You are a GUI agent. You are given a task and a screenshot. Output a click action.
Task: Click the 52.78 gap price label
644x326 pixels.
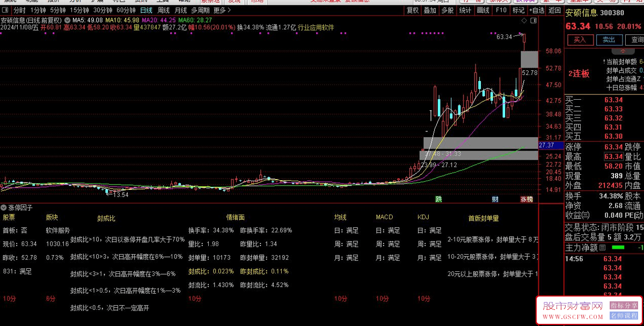[x=529, y=72]
